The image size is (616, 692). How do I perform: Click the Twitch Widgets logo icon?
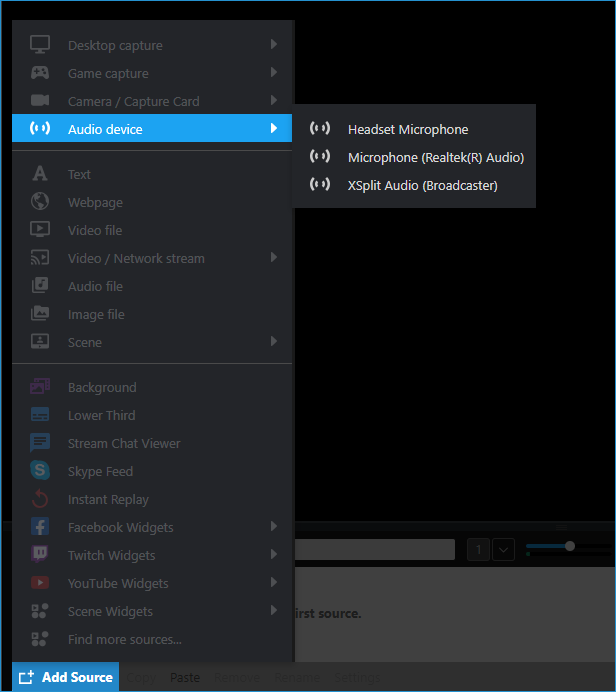[x=40, y=554]
